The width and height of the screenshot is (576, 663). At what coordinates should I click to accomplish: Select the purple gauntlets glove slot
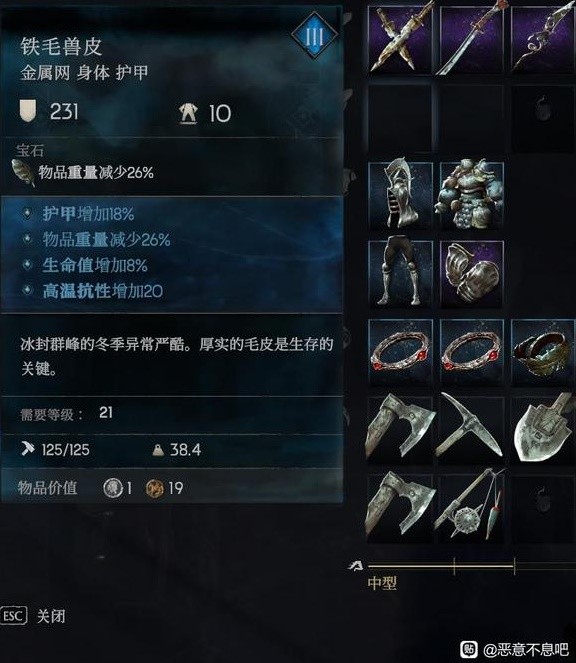(x=472, y=274)
